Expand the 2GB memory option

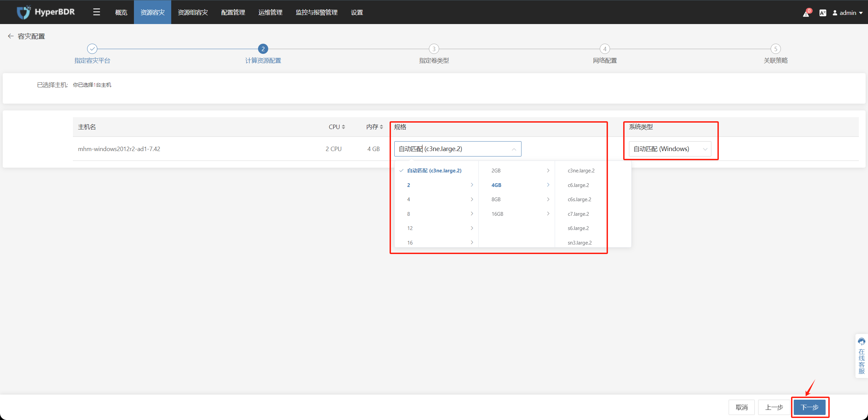coord(517,171)
